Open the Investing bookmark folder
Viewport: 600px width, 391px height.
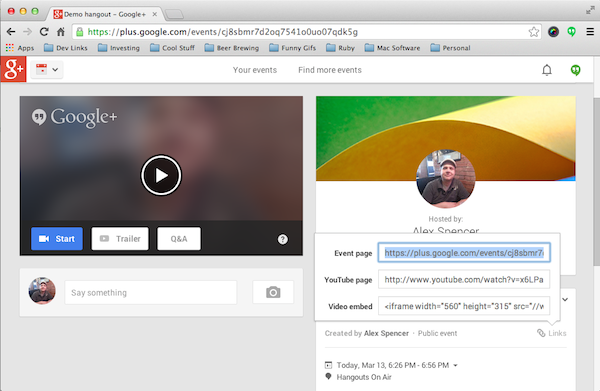(x=119, y=48)
